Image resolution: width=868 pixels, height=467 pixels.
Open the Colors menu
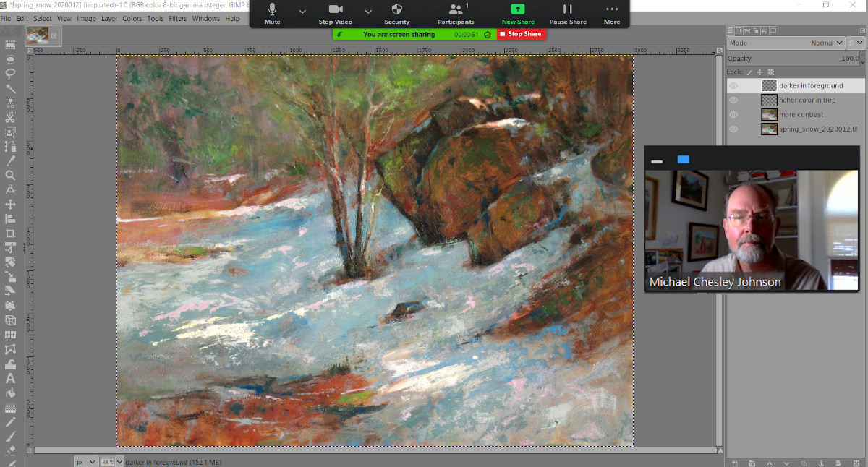click(x=132, y=18)
